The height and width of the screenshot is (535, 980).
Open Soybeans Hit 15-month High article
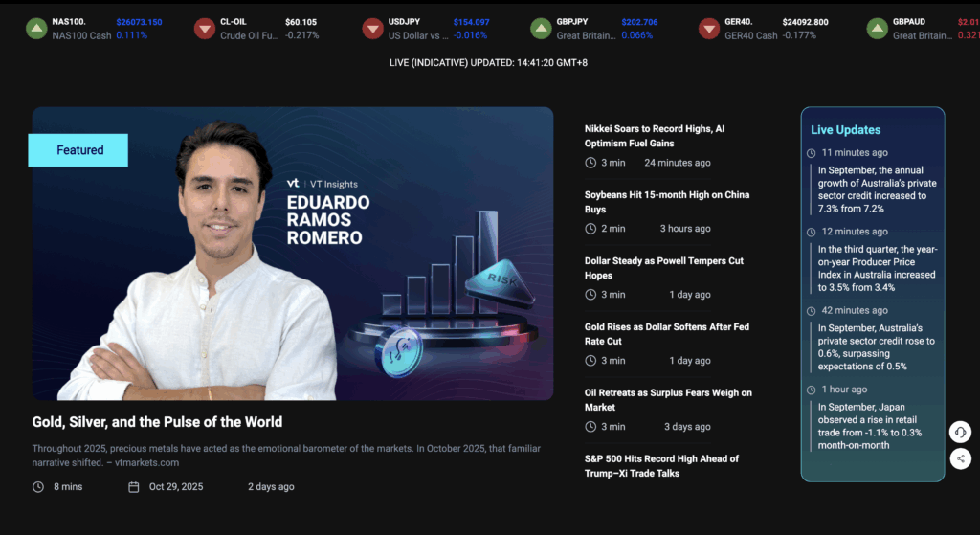pyautogui.click(x=666, y=202)
